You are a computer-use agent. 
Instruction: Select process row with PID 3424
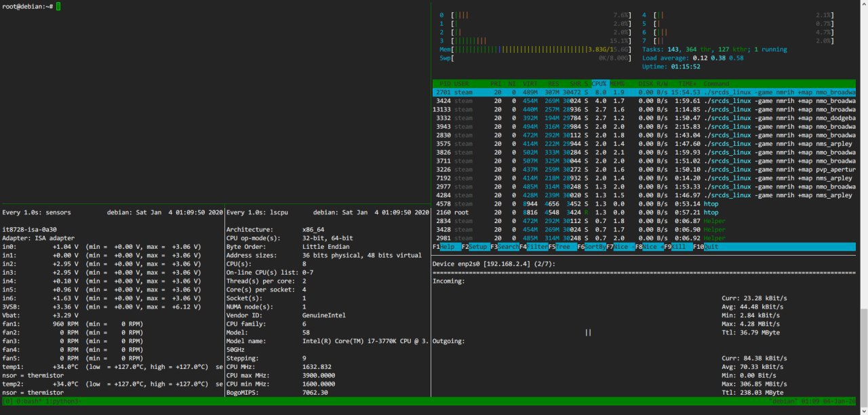(644, 101)
